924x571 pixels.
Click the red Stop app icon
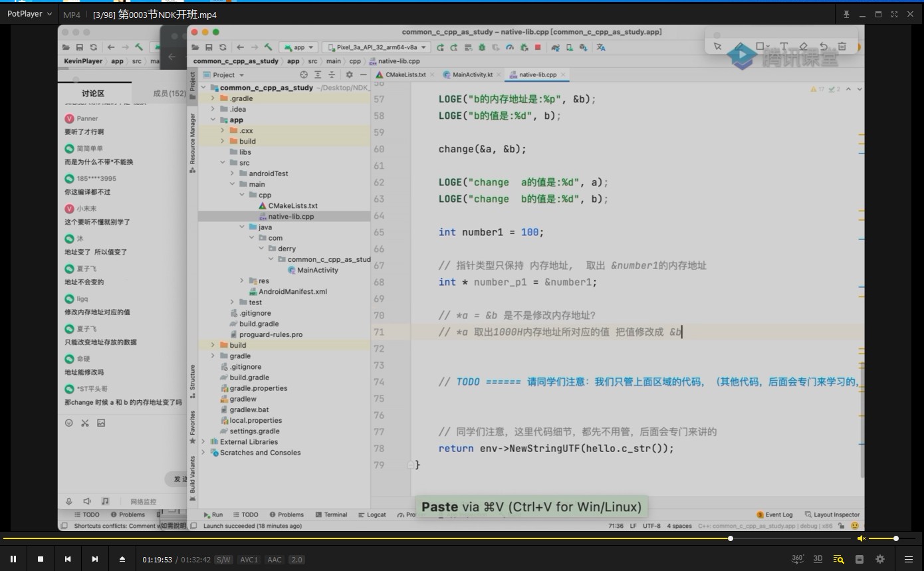coord(538,47)
